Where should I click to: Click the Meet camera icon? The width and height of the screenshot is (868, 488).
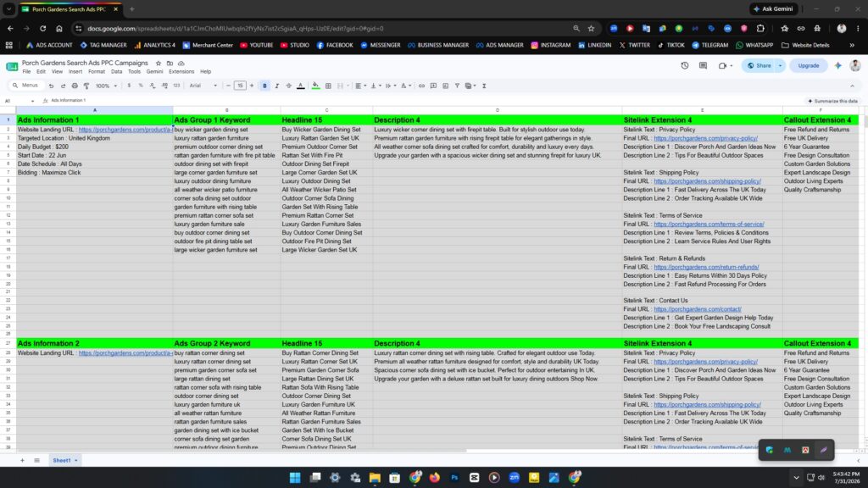click(722, 65)
